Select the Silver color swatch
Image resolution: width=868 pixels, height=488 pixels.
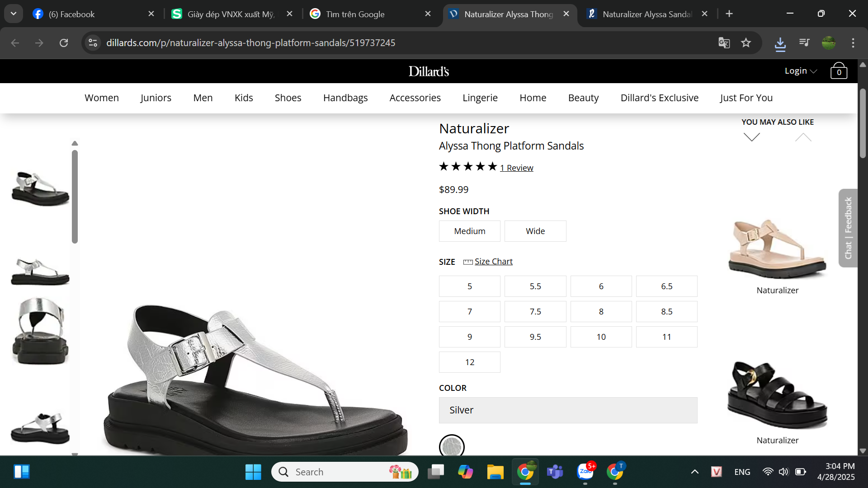click(x=451, y=446)
